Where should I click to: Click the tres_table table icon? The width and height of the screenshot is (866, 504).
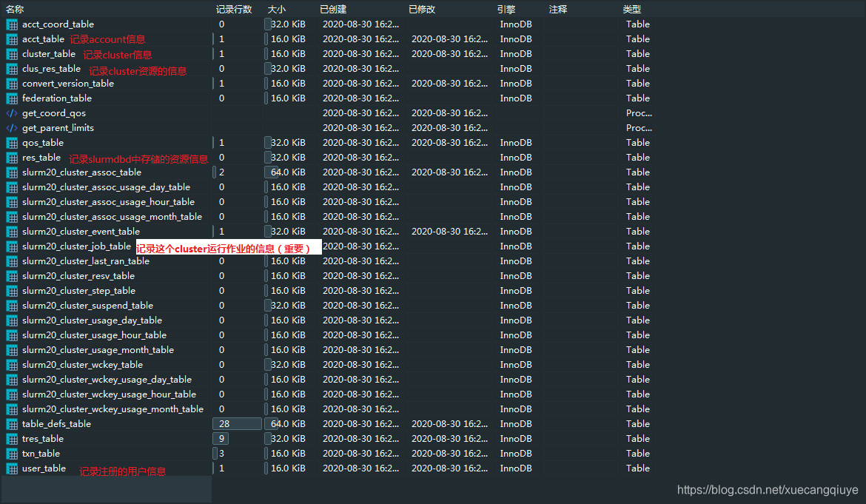12,438
